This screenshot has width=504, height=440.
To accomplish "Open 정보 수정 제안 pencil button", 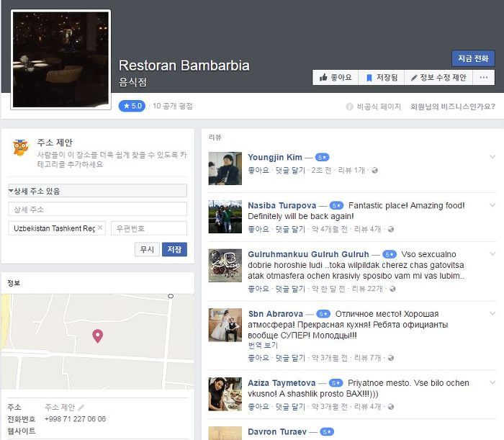I will (x=438, y=78).
